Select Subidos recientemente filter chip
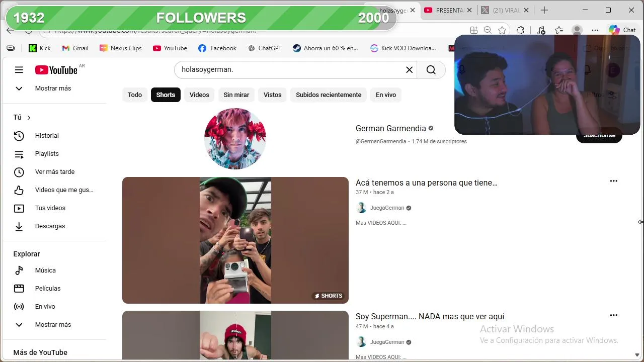The width and height of the screenshot is (644, 362). click(329, 95)
